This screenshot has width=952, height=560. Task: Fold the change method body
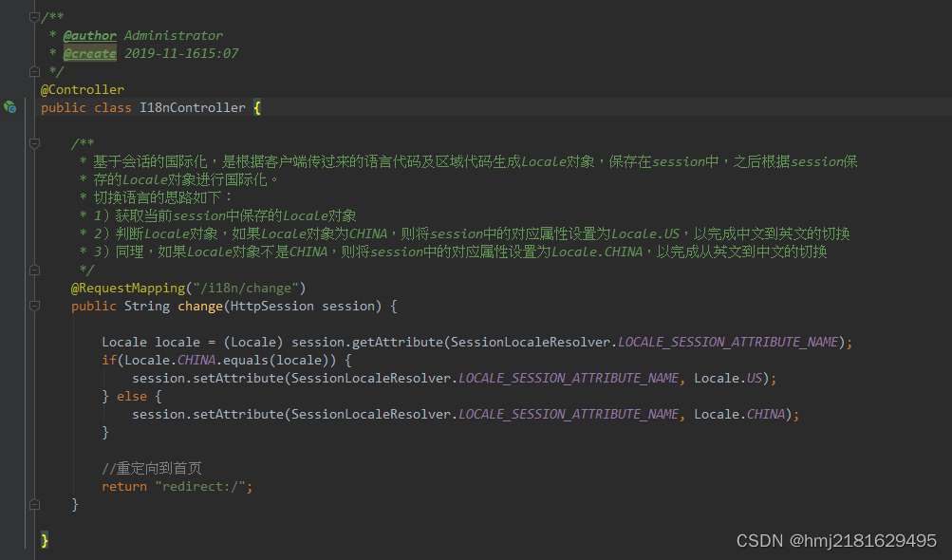point(34,307)
